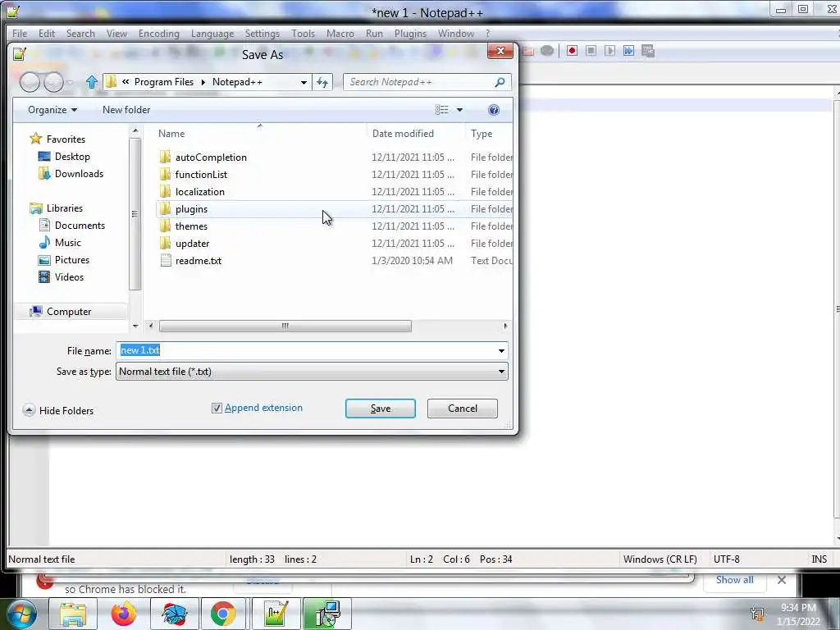The width and height of the screenshot is (840, 630).
Task: Open the view options dropdown arrow
Action: (459, 110)
